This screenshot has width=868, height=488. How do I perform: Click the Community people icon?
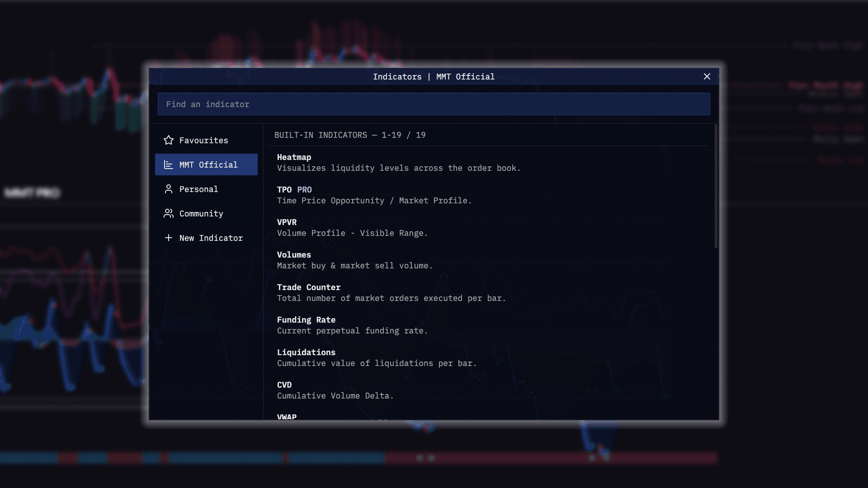(x=169, y=213)
